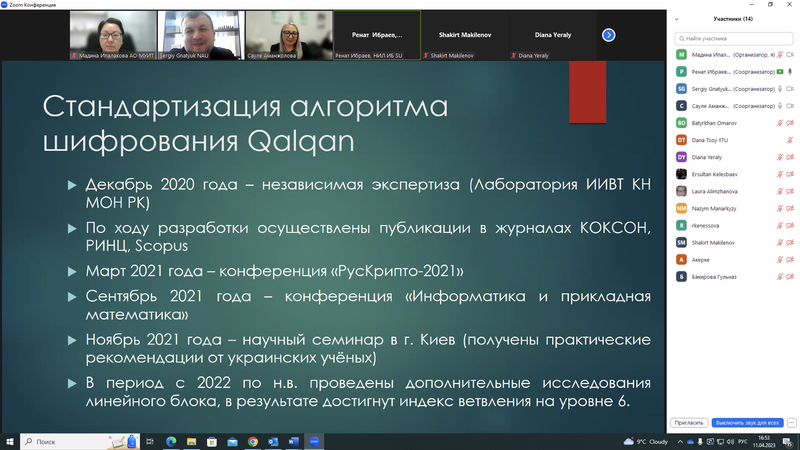Click Выключить звук для всех button
The height and width of the screenshot is (450, 800).
click(x=747, y=422)
